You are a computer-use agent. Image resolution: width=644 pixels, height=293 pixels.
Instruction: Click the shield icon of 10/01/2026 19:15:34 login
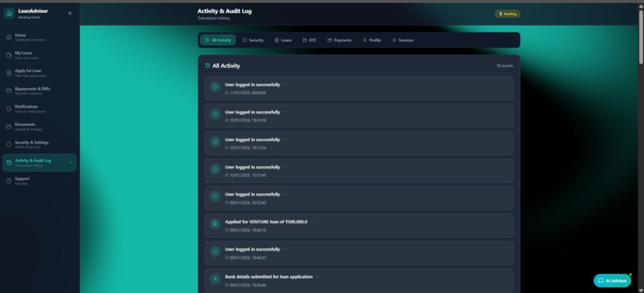click(x=215, y=141)
